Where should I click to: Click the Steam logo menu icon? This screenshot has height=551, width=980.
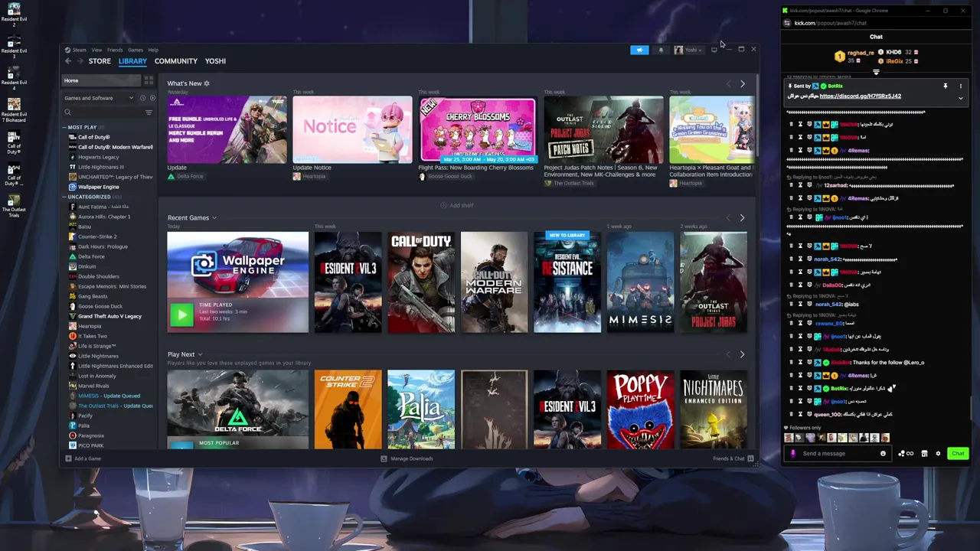tap(67, 50)
